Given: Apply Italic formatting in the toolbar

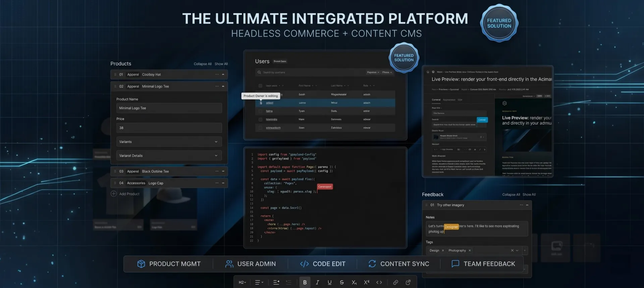Looking at the screenshot, I should (317, 282).
